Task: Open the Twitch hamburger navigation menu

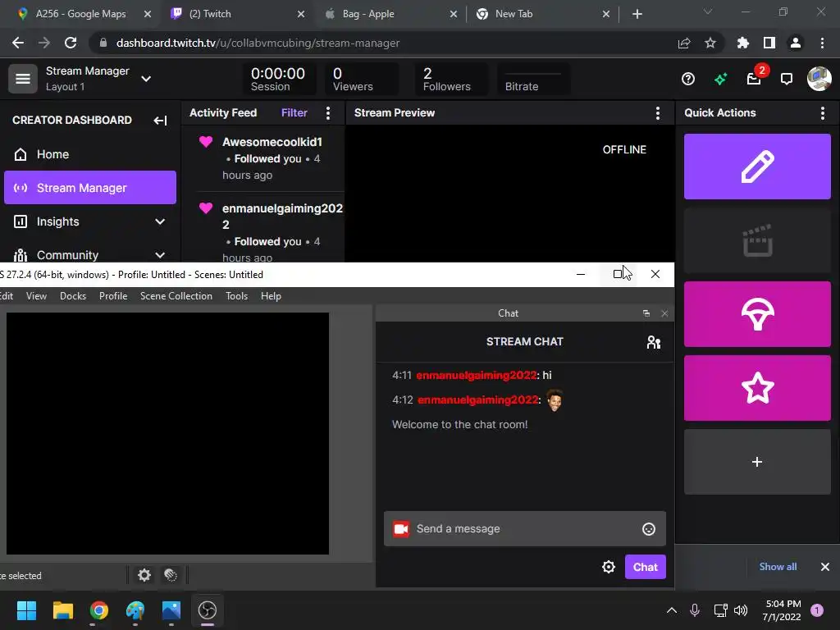Action: point(22,79)
